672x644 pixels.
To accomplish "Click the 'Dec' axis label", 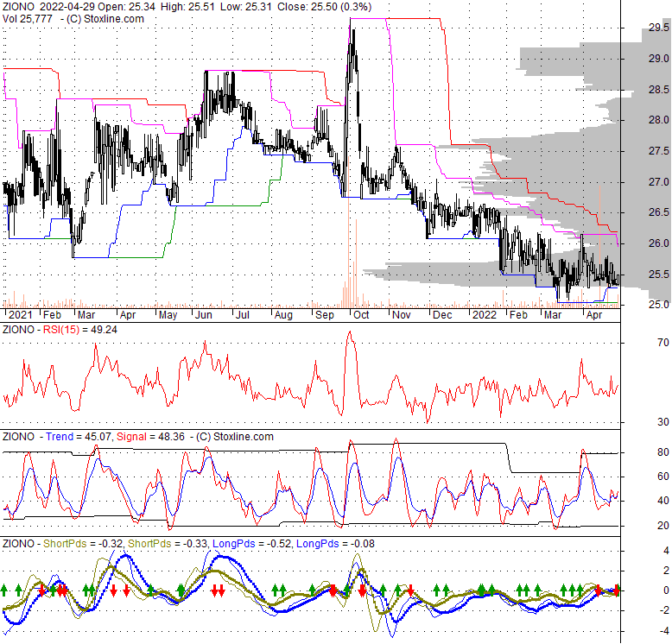I will [x=442, y=315].
